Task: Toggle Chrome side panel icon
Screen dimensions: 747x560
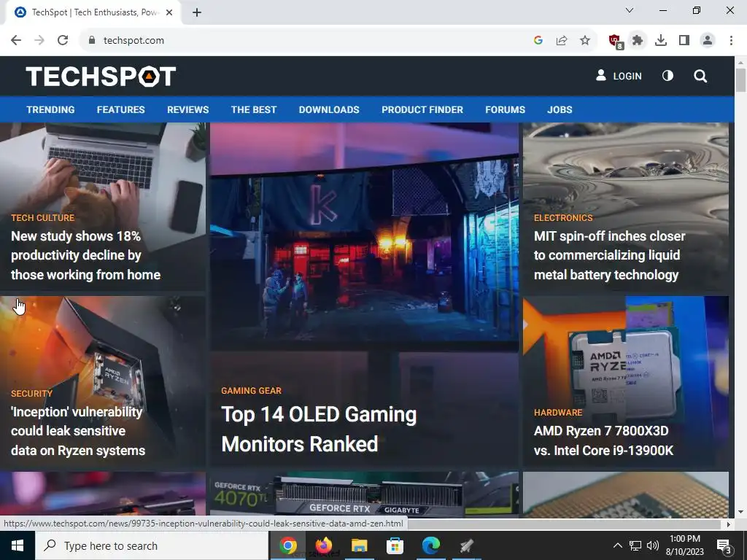Action: click(684, 41)
